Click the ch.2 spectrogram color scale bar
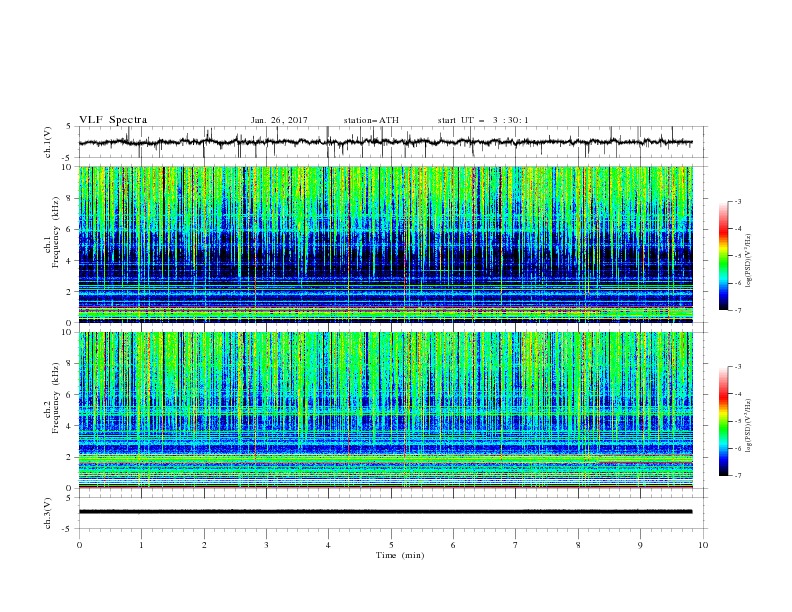This screenshot has width=792, height=612. (724, 421)
